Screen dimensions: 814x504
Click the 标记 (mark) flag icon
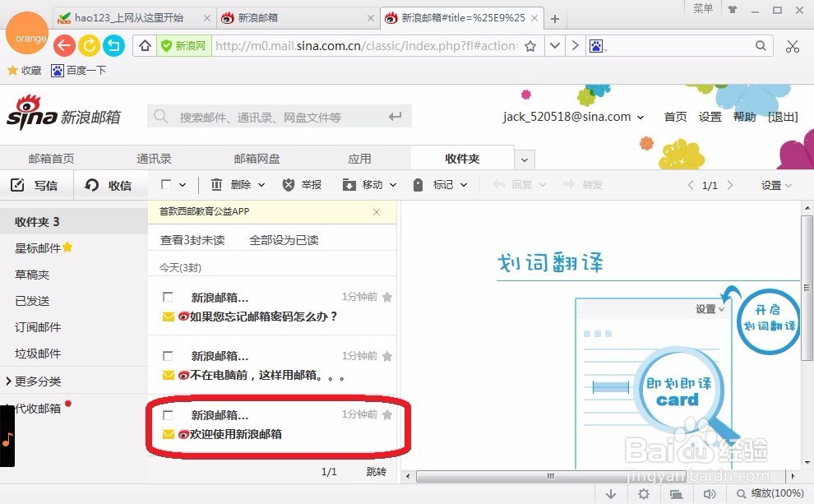pyautogui.click(x=419, y=183)
